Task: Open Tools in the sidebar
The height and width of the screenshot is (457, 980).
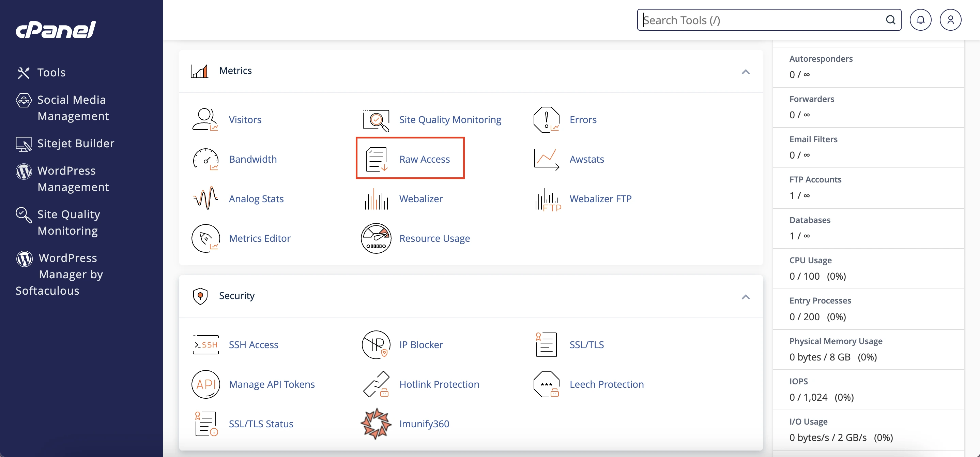Action: [41, 72]
